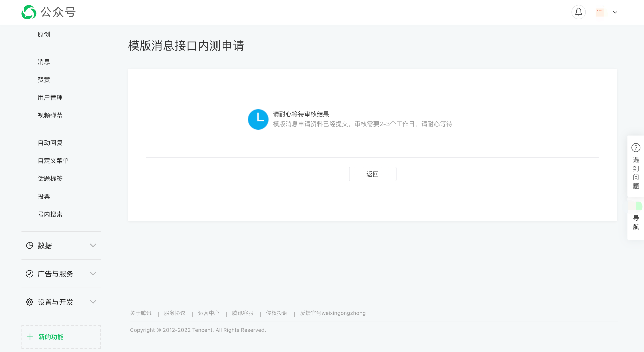
Task: Click the 导航 label on the right
Action: pos(636,222)
